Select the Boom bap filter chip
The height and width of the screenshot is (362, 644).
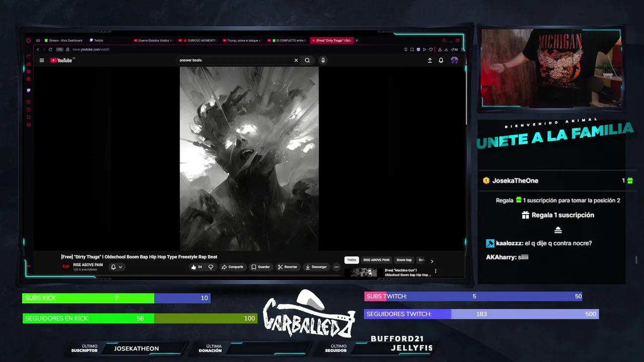pyautogui.click(x=404, y=260)
